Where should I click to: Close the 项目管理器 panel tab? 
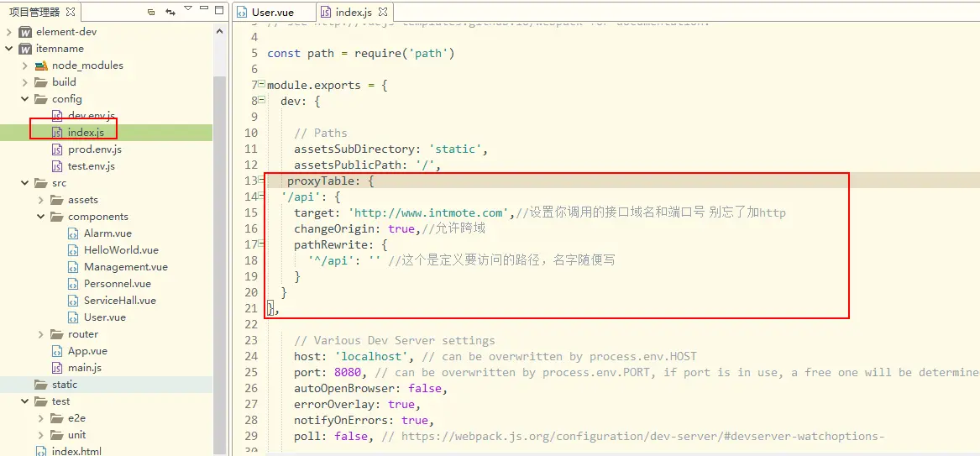(x=70, y=11)
